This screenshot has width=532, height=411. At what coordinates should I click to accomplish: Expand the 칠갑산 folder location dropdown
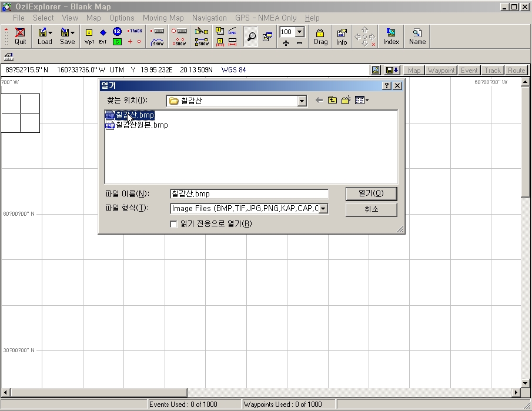coord(302,101)
